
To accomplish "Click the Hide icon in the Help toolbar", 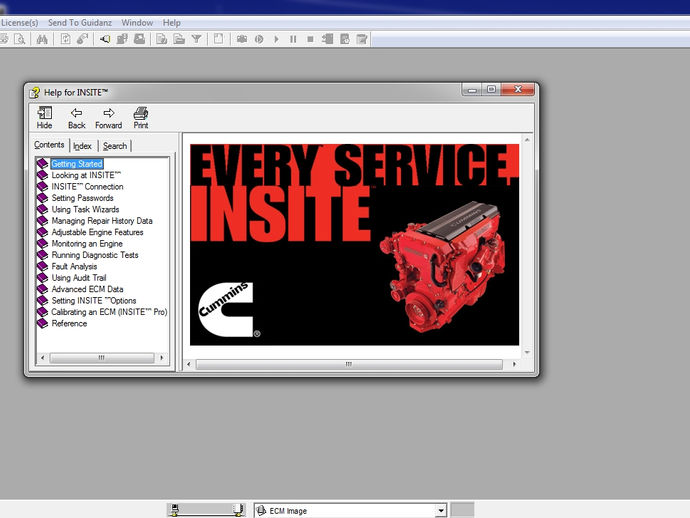I will (44, 118).
